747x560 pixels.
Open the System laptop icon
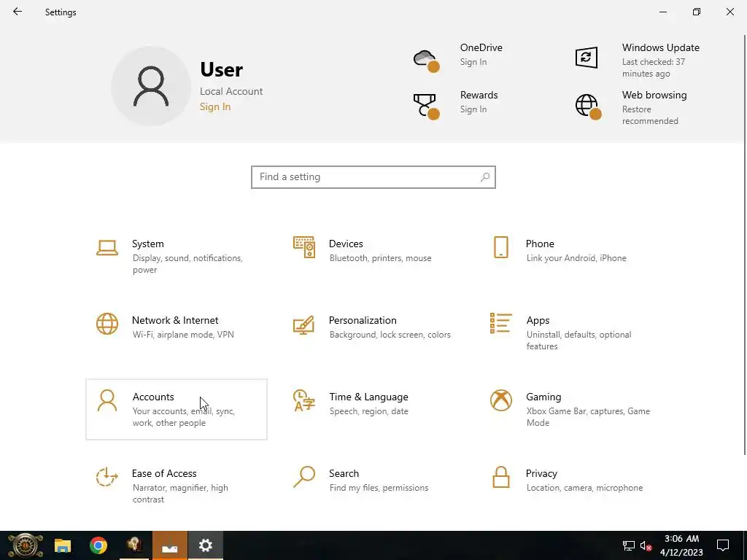[107, 248]
